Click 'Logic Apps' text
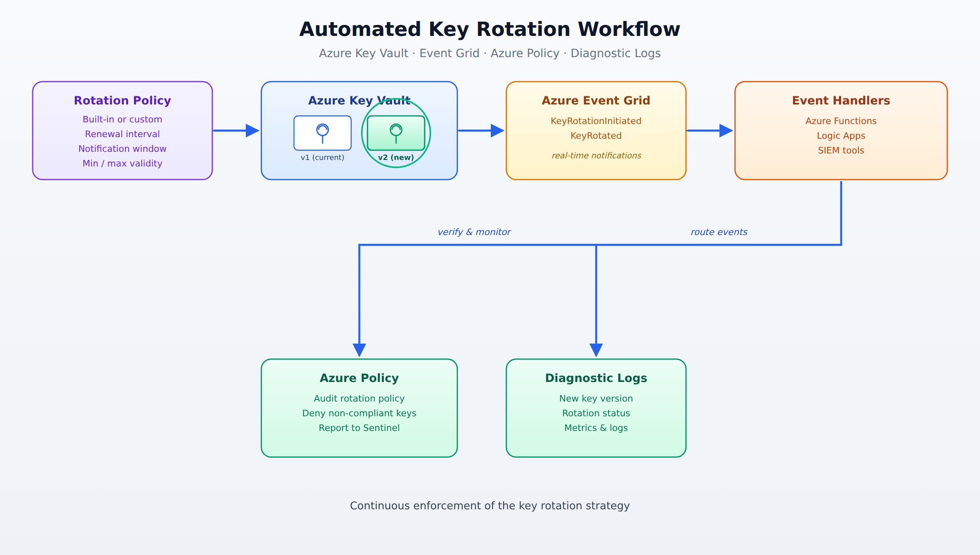This screenshot has width=980, height=555. (x=841, y=136)
